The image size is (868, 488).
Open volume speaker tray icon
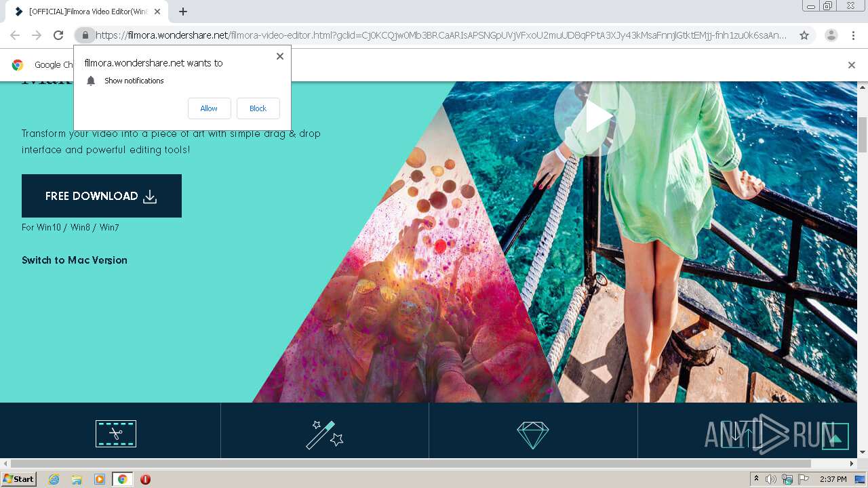tap(771, 479)
